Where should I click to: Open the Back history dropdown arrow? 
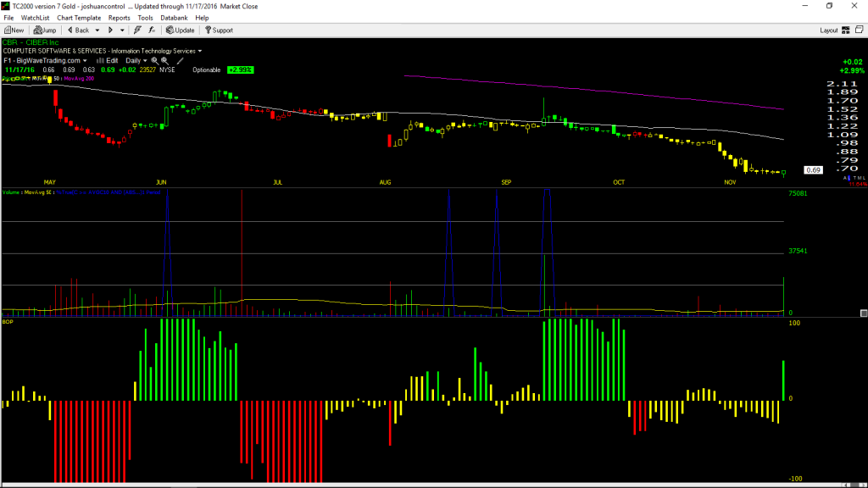97,30
